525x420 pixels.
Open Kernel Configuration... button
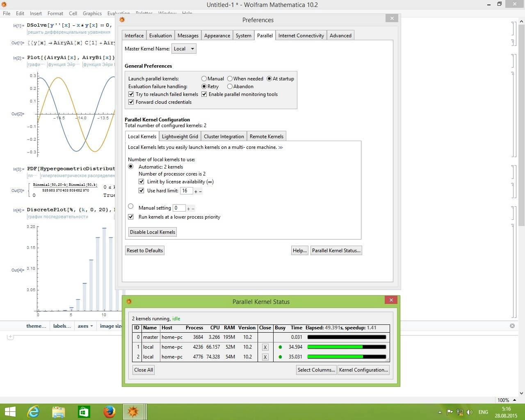(x=363, y=370)
